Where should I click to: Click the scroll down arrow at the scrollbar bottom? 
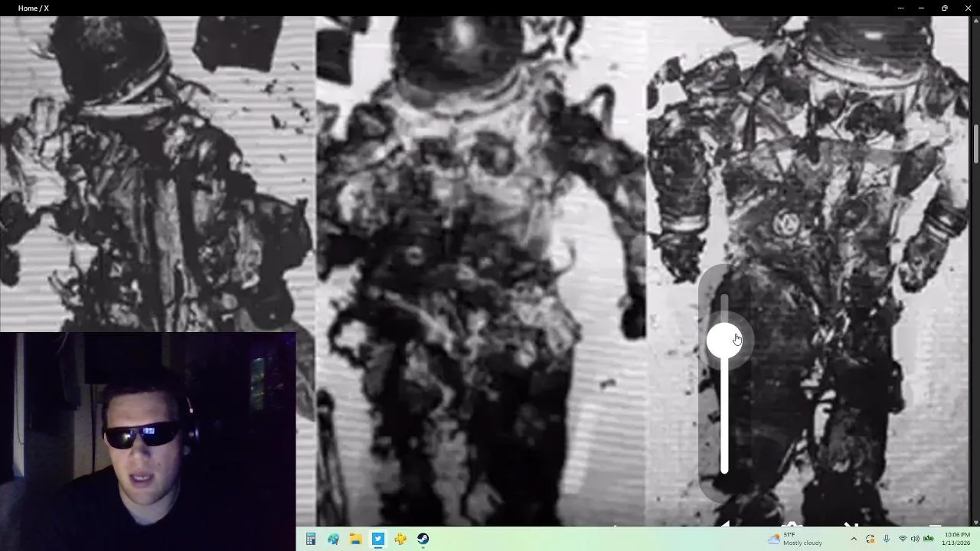[x=975, y=522]
